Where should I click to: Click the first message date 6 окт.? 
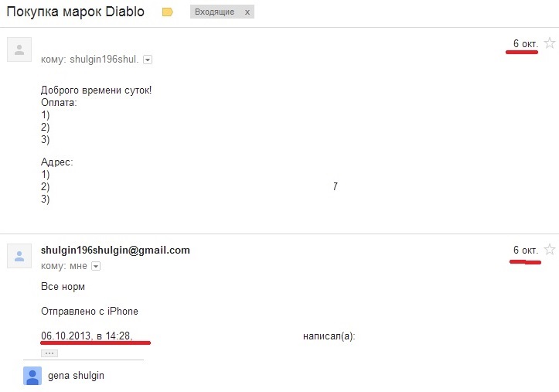click(x=526, y=43)
